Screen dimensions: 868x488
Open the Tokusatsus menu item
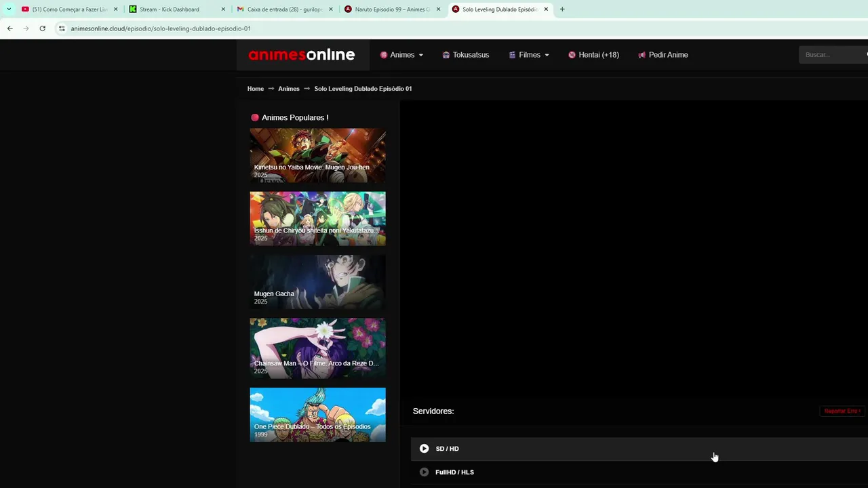click(465, 55)
